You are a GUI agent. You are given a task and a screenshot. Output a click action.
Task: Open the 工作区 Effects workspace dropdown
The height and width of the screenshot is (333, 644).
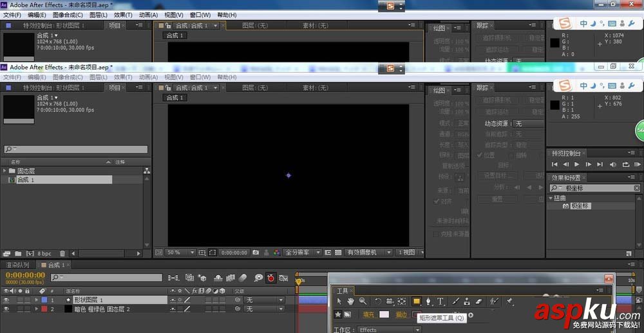tap(389, 330)
